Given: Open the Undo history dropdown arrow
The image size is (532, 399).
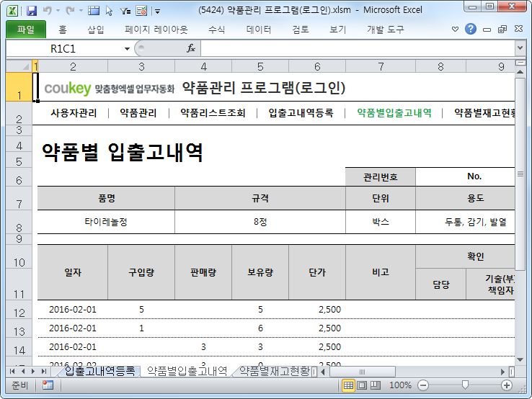Looking at the screenshot, I should coord(58,11).
